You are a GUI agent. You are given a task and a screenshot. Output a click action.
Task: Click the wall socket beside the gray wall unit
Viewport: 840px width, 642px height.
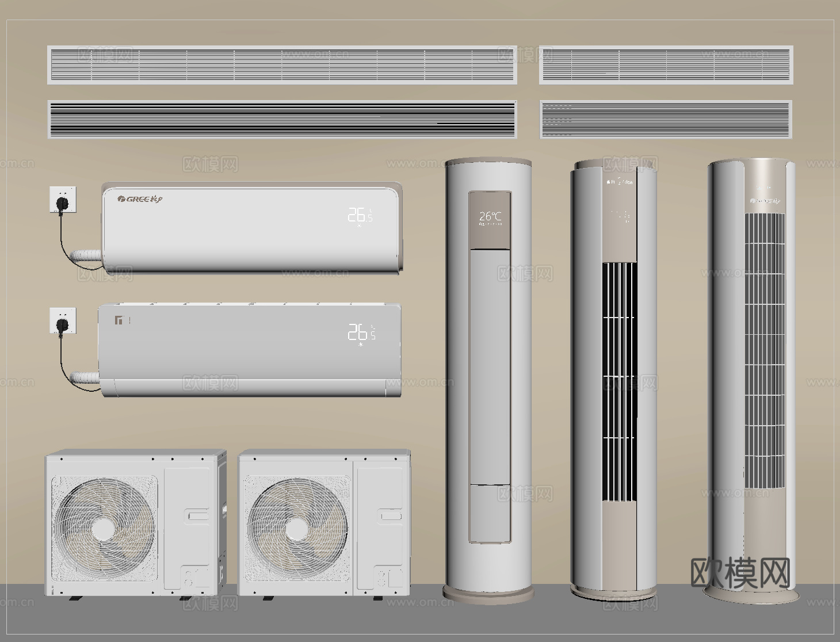click(x=63, y=322)
